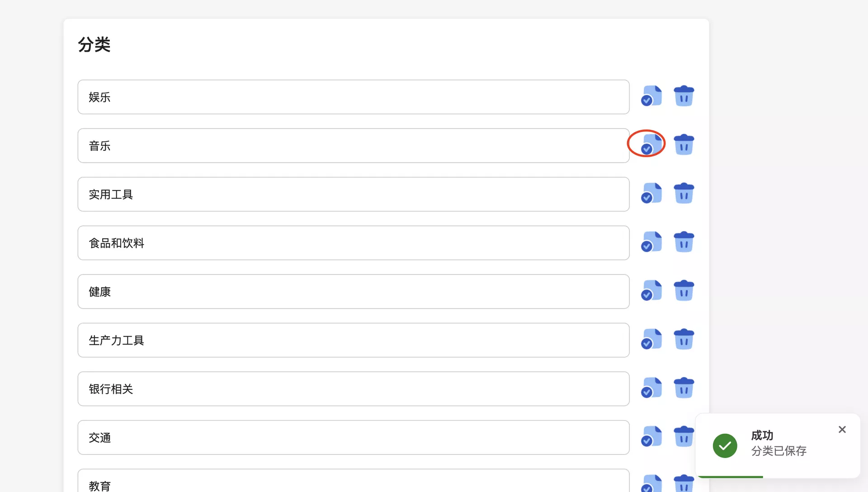868x492 pixels.
Task: Delete the 食品和饮料 category
Action: pyautogui.click(x=684, y=242)
